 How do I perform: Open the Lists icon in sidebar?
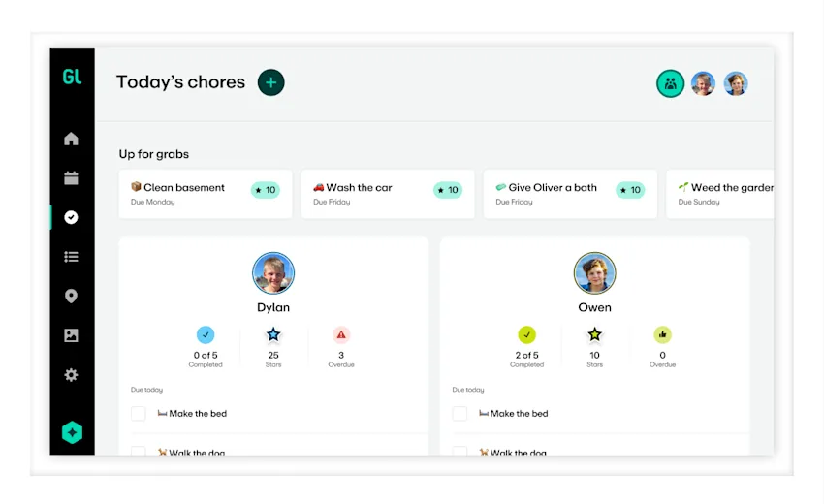point(71,257)
